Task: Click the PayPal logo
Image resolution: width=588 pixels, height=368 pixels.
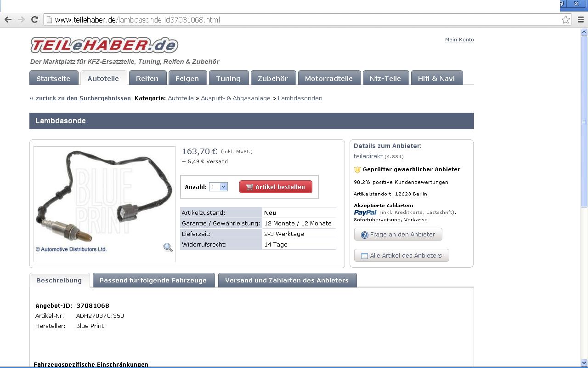Action: [365, 213]
